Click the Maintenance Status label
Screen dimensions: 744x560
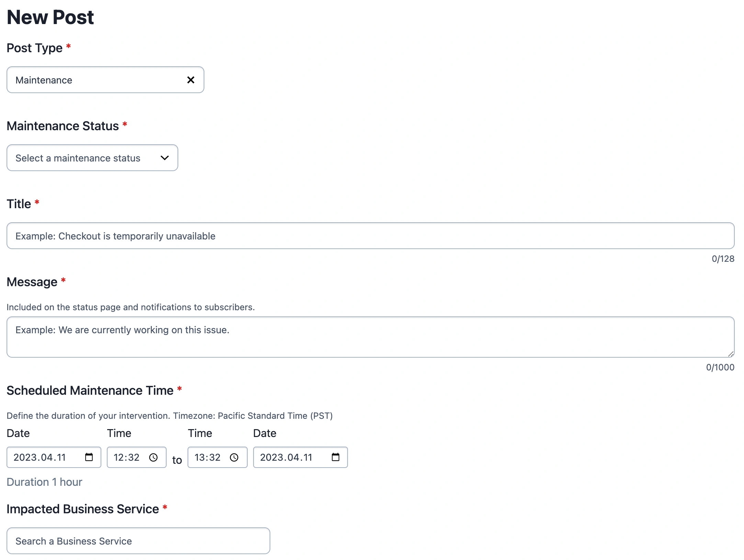point(63,126)
